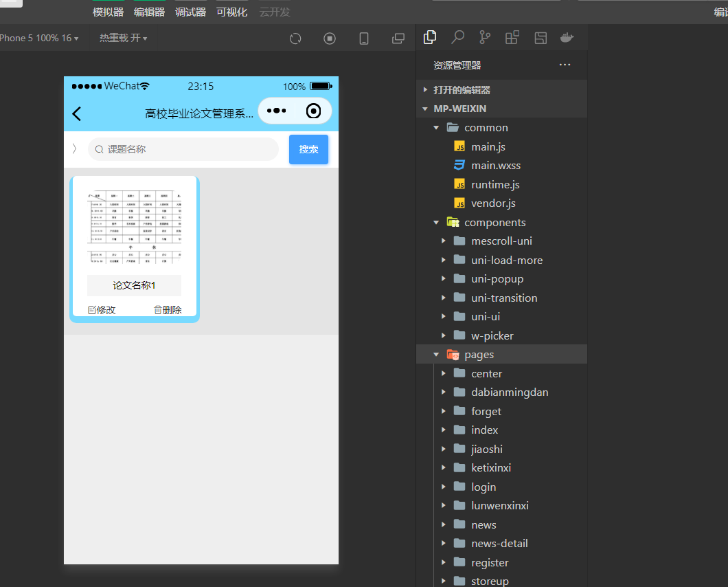This screenshot has height=587, width=728.
Task: Click the vendor.js file icon
Action: pos(459,203)
